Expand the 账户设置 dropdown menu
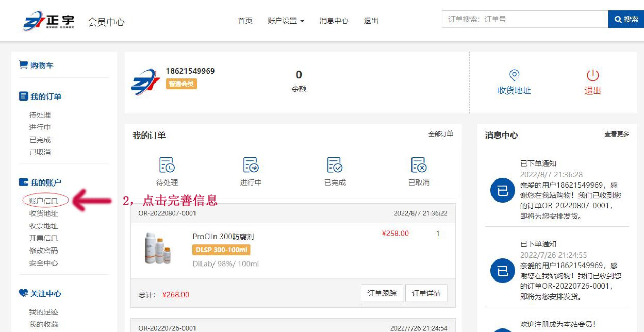 [286, 21]
